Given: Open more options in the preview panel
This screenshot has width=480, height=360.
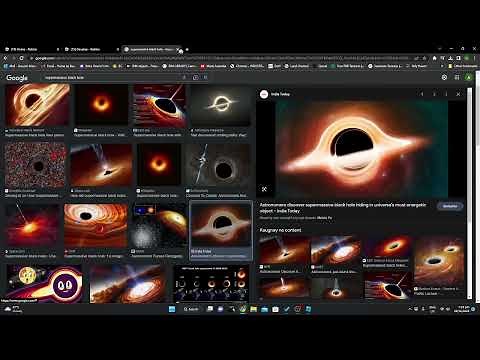Looking at the screenshot, I should (x=446, y=94).
